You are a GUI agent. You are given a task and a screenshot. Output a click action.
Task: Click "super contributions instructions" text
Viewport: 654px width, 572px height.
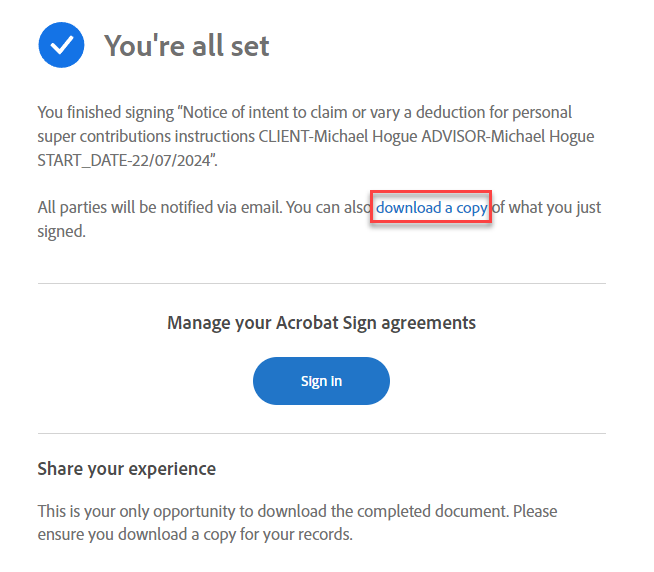pos(146,136)
